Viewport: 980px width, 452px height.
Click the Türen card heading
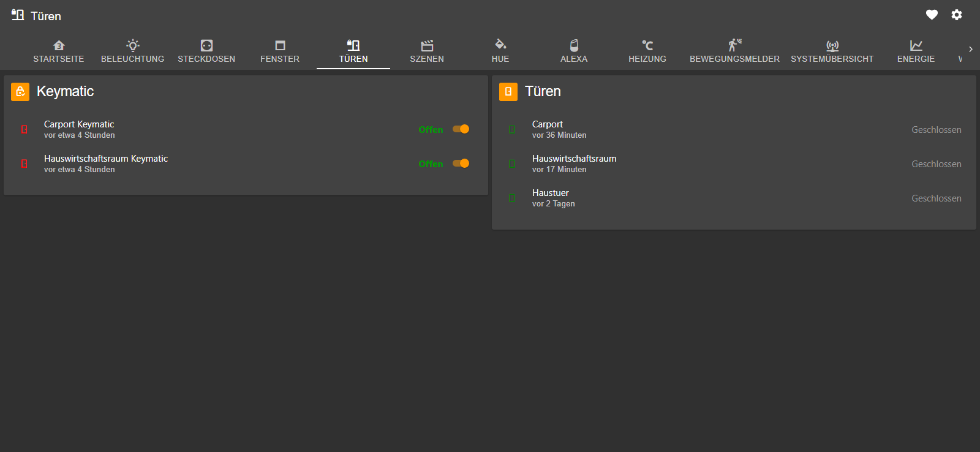pos(543,91)
